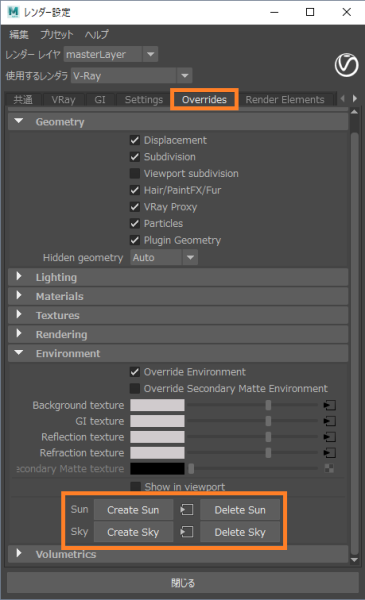
Task: Toggle Plugin Geometry checkbox
Action: tap(135, 240)
